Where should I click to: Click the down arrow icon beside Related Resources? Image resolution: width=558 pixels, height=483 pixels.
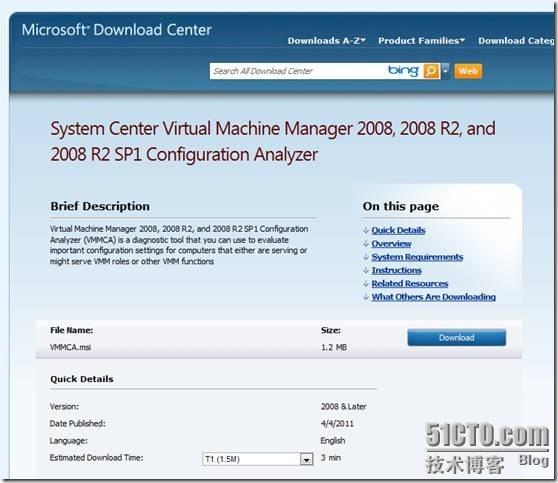click(366, 284)
